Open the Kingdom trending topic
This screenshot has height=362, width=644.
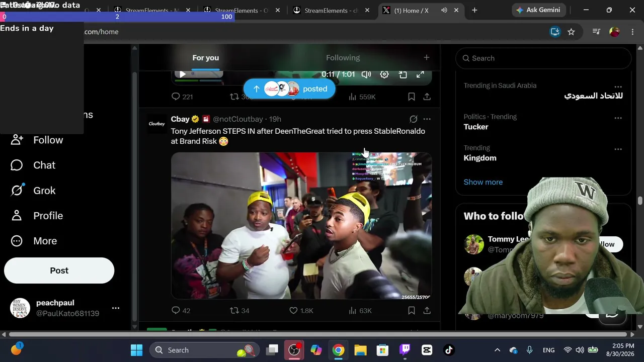tap(480, 158)
